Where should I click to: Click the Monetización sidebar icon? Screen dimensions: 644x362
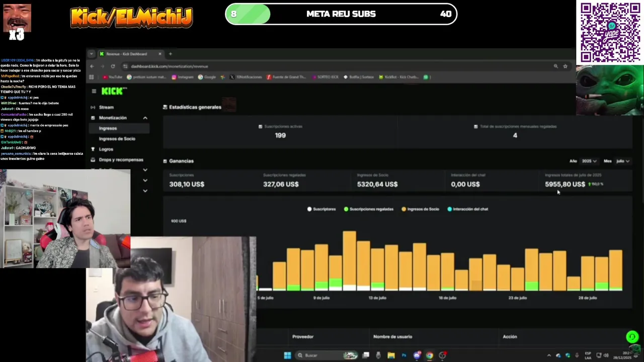pyautogui.click(x=93, y=118)
